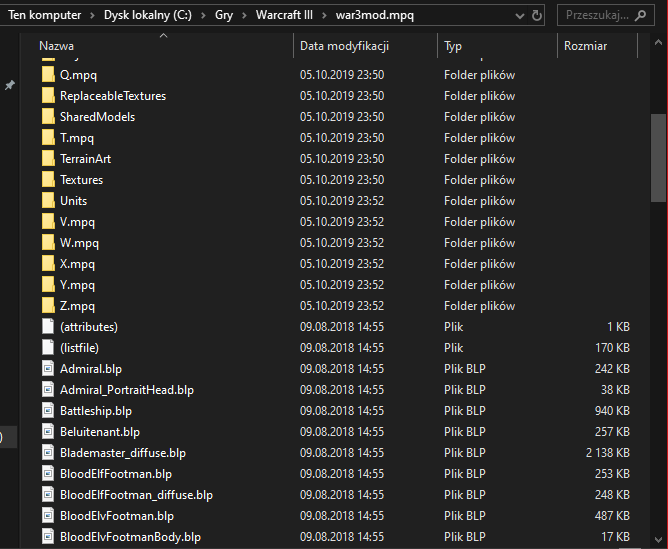This screenshot has height=549, width=668.
Task: Expand the chevron after Gry breadcrumb
Action: click(244, 15)
